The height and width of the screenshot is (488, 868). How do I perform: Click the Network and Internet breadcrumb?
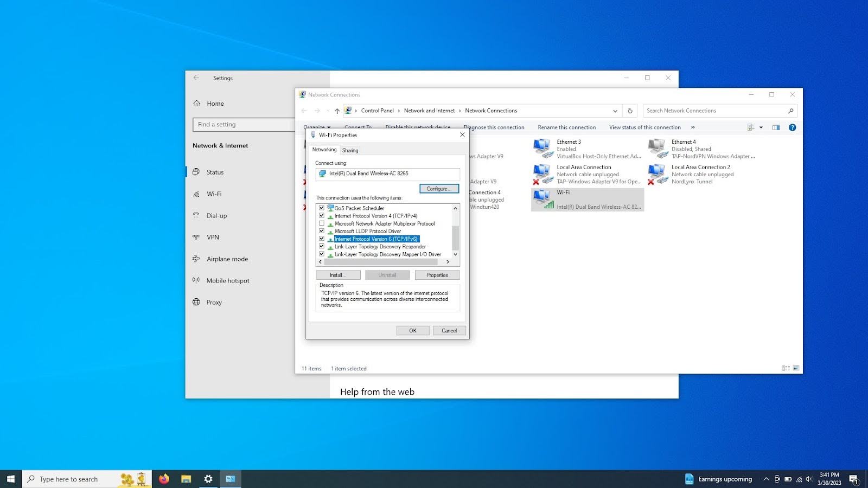tap(429, 111)
